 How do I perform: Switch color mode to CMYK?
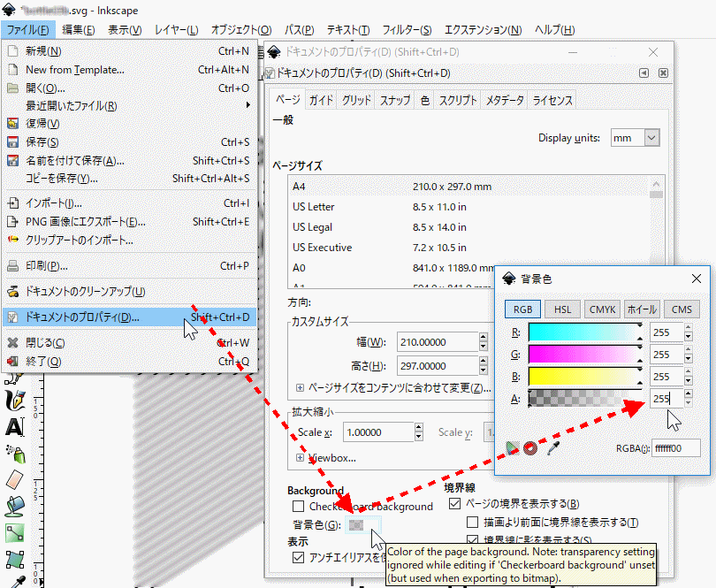tap(601, 309)
